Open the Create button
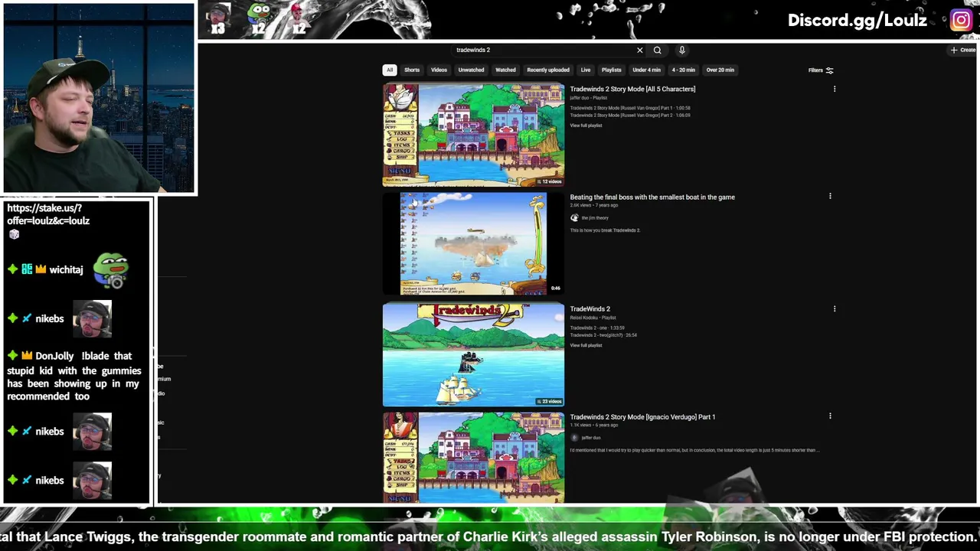This screenshot has width=980, height=551. 963,51
